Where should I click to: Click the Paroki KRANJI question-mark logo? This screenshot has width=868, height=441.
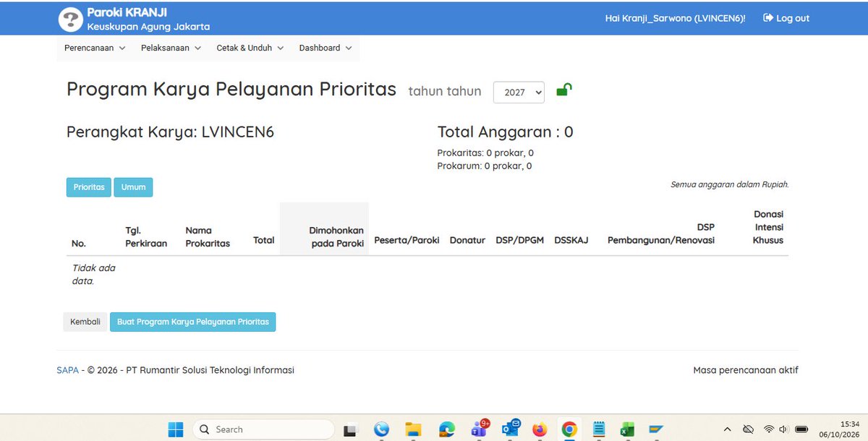pyautogui.click(x=70, y=20)
